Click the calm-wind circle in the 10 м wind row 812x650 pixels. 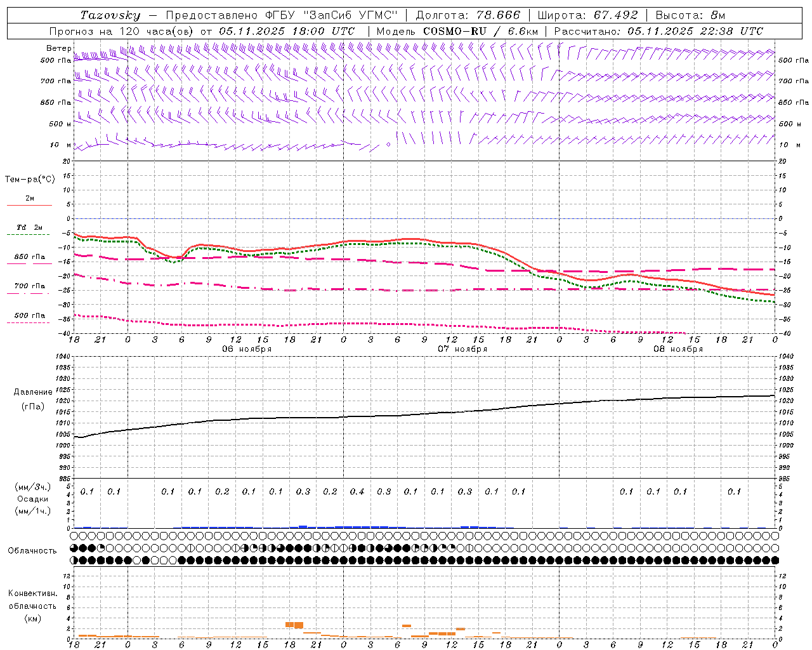(388, 145)
